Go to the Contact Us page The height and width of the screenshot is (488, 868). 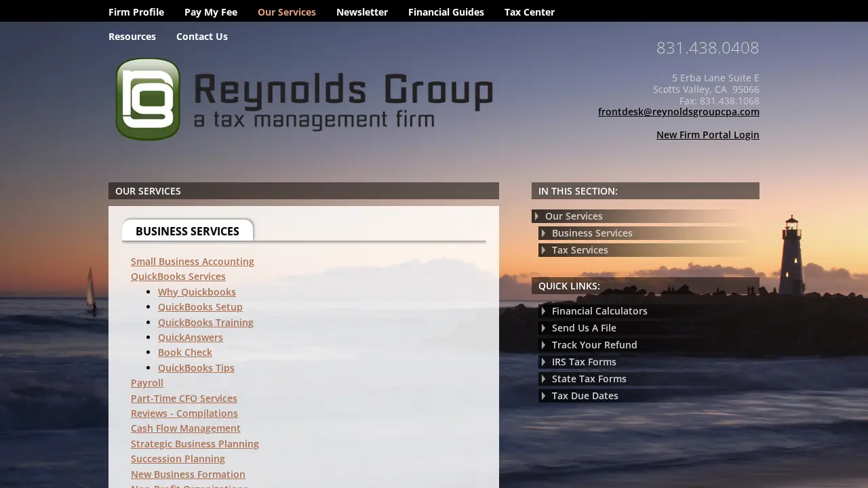[x=202, y=37]
